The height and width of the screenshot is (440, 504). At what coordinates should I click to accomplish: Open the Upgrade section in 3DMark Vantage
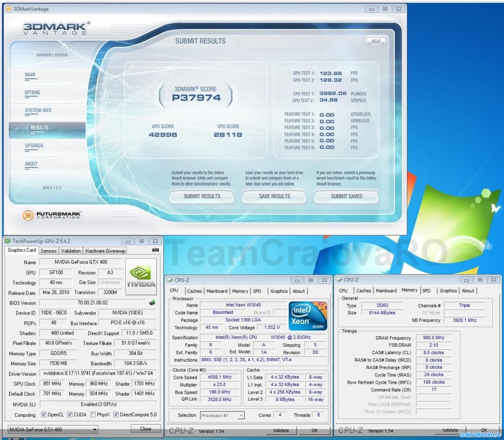point(34,146)
